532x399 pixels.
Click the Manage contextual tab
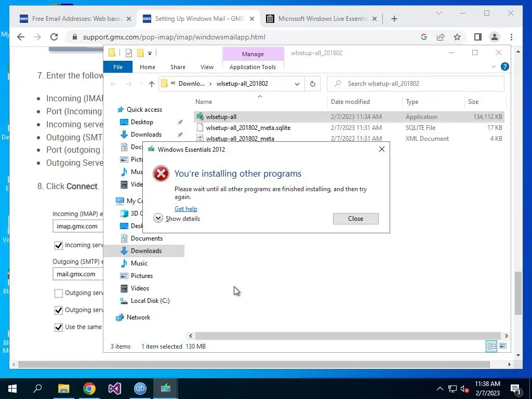point(253,54)
